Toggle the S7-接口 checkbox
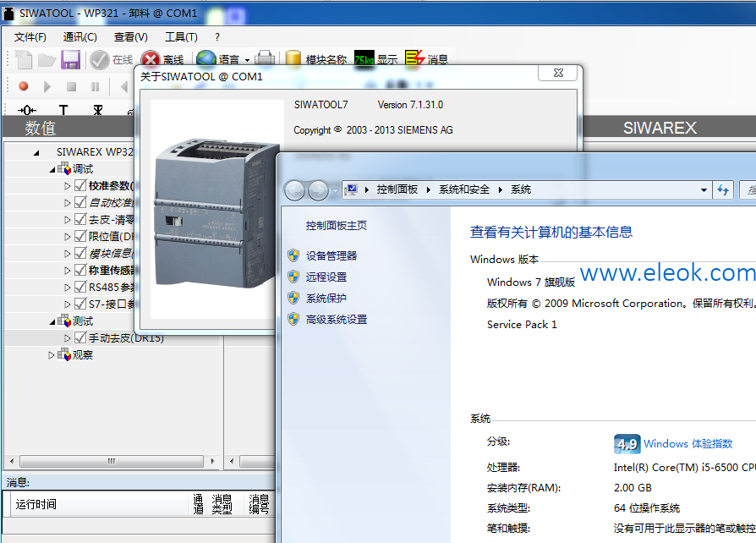This screenshot has width=756, height=543. 80,304
